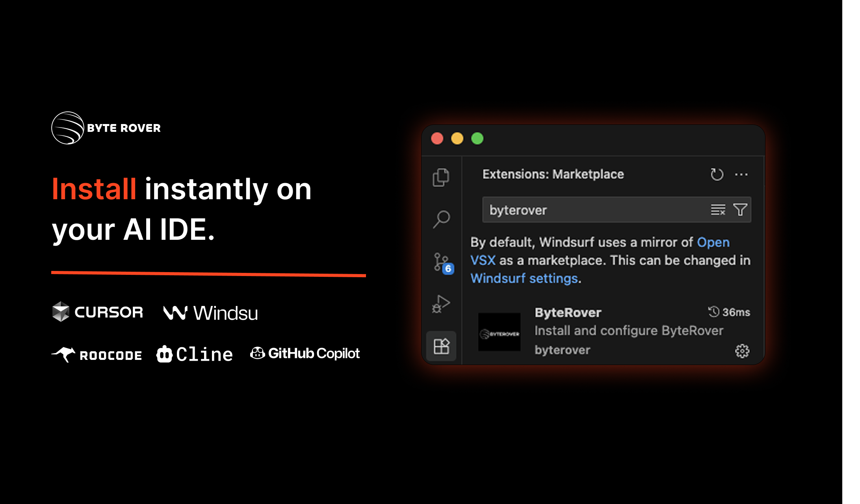Open the ByteRover extension manage gear
The image size is (860, 504).
[x=742, y=351]
